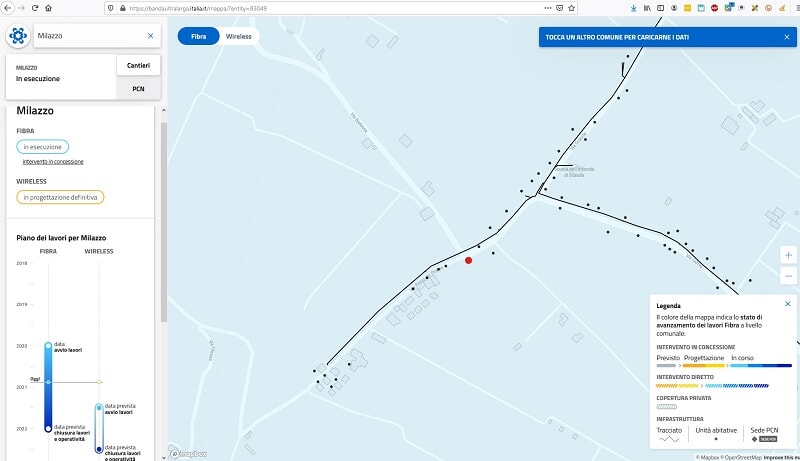The image size is (800, 461).
Task: Click the 'Oggi' marker on the timeline
Action: pos(35,379)
